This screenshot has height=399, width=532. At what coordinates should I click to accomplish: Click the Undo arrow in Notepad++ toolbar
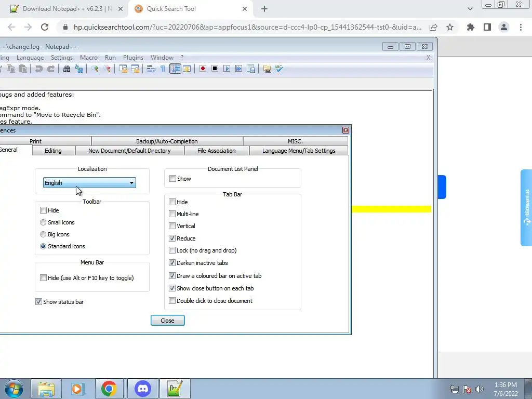click(x=38, y=69)
